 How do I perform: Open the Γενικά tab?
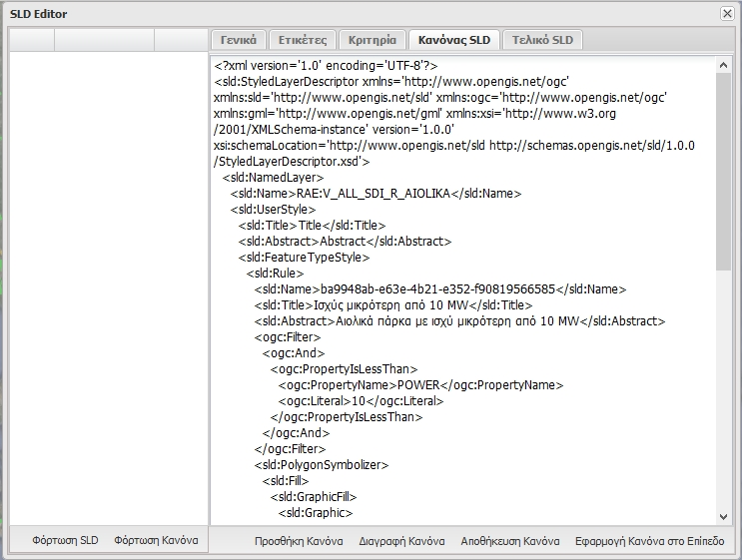(237, 40)
